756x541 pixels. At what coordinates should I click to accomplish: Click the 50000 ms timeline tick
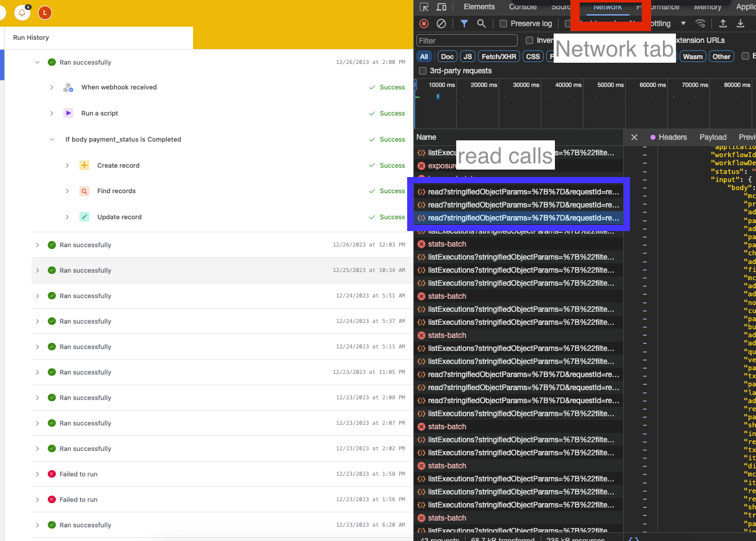(610, 85)
